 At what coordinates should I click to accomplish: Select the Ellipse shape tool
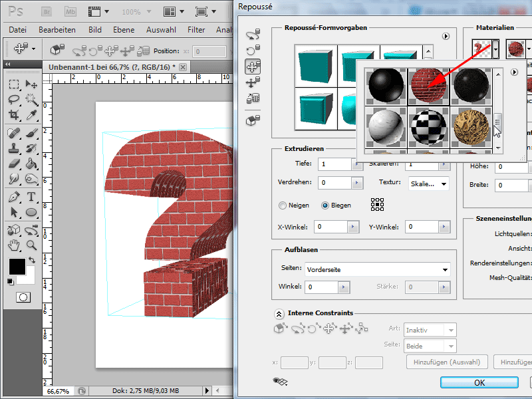click(31, 212)
